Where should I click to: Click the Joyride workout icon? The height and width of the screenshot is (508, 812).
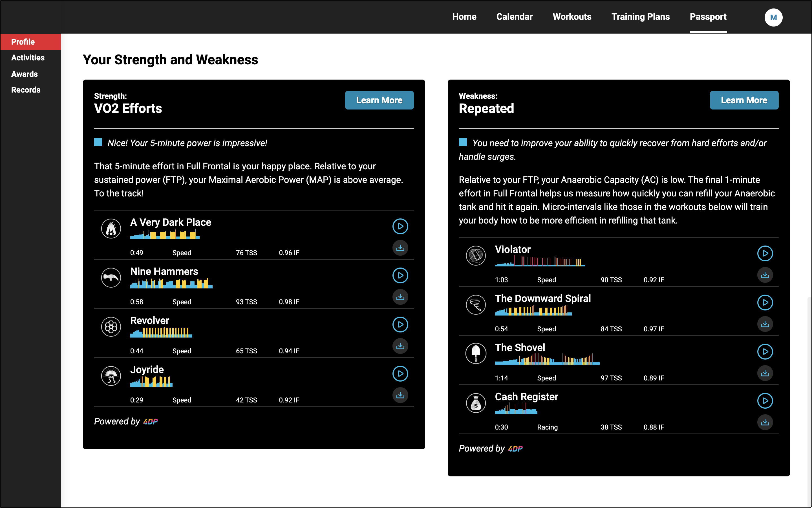[x=111, y=376]
